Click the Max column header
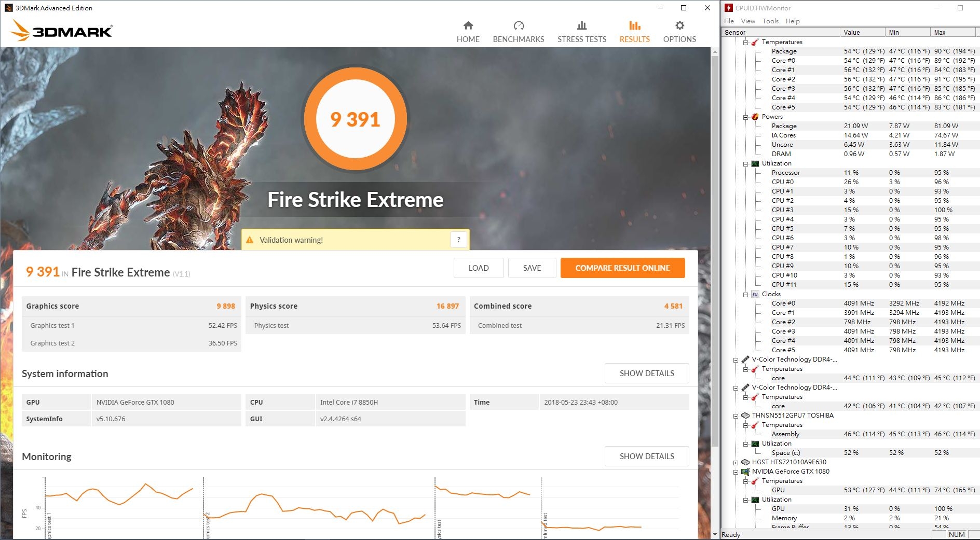980x540 pixels. coord(952,32)
